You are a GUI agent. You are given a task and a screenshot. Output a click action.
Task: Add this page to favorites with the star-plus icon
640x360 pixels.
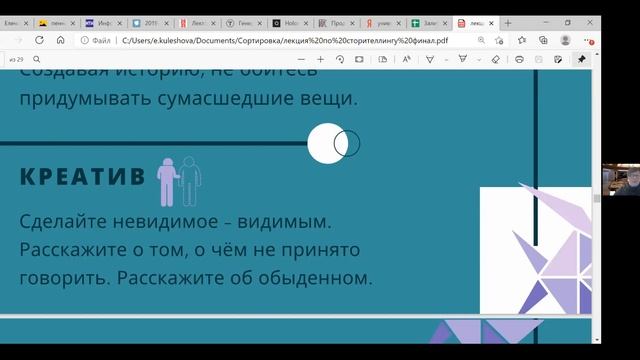pos(499,40)
